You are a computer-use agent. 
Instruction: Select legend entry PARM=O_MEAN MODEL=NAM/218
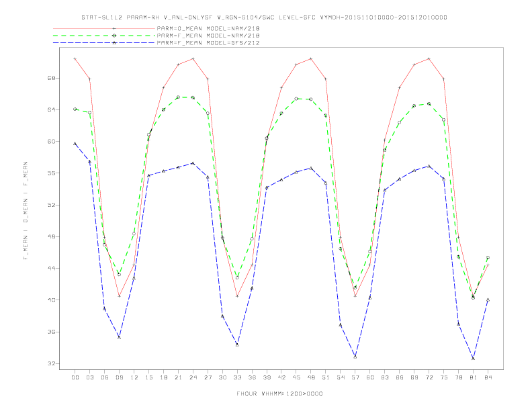208,28
